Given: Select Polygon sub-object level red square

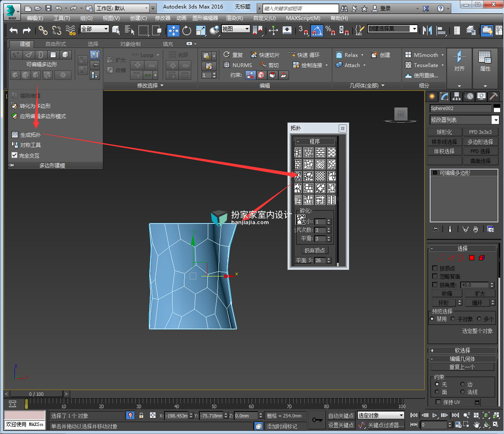Looking at the screenshot, I should point(471,258).
